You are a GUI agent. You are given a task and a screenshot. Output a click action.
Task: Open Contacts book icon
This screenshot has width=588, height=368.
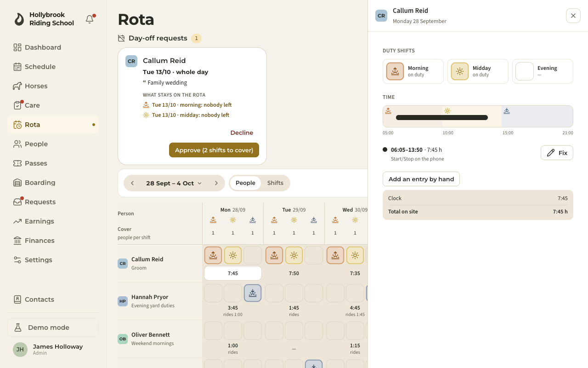[17, 299]
